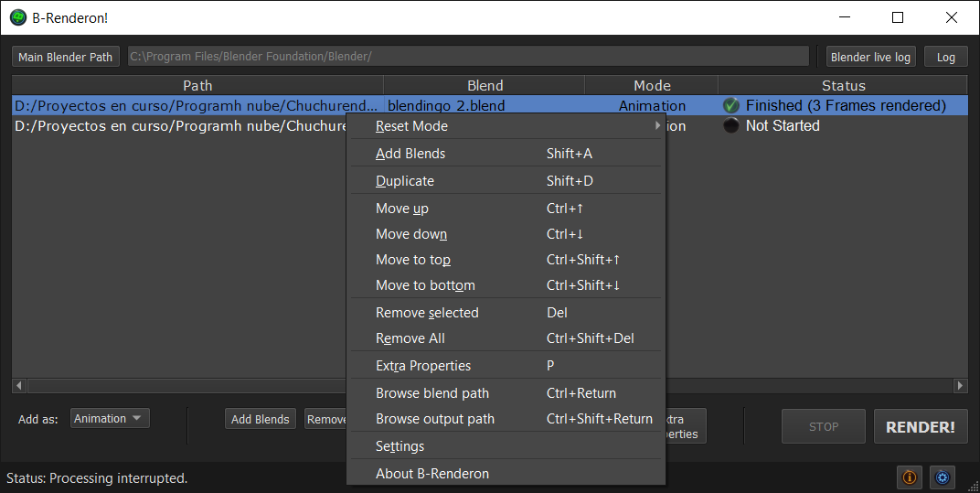
Task: Open Extra Properties from context menu
Action: click(506, 366)
